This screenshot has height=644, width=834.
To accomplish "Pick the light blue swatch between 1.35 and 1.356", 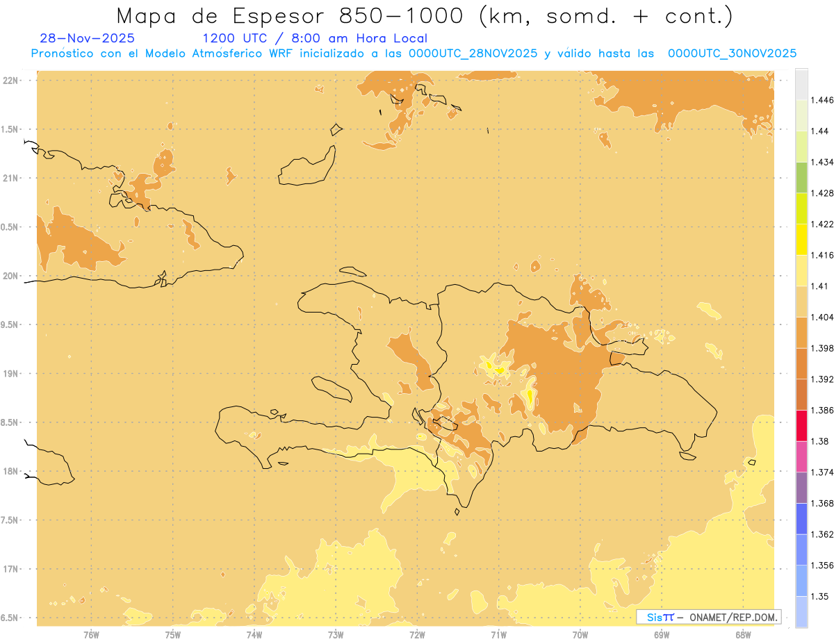I will click(801, 580).
